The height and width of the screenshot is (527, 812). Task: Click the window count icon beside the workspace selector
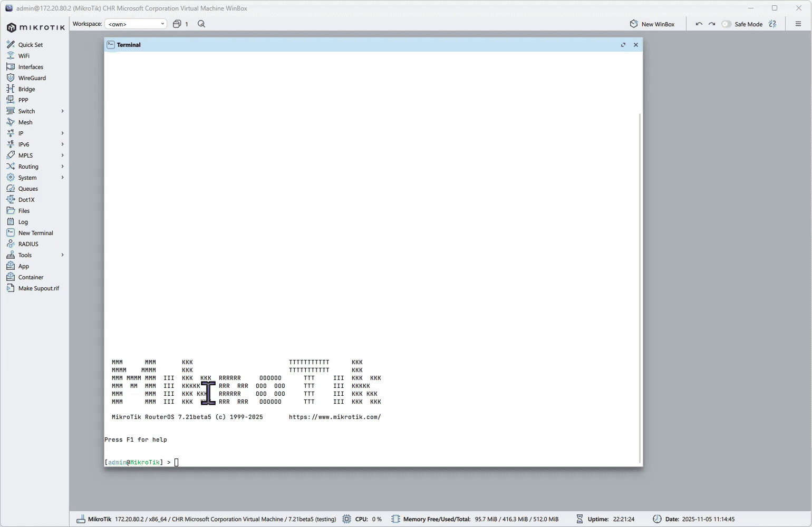177,24
